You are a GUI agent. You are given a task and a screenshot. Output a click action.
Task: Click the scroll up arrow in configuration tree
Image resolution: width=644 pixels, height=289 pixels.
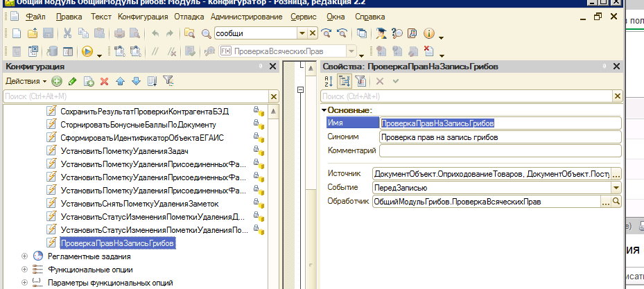pos(274,112)
